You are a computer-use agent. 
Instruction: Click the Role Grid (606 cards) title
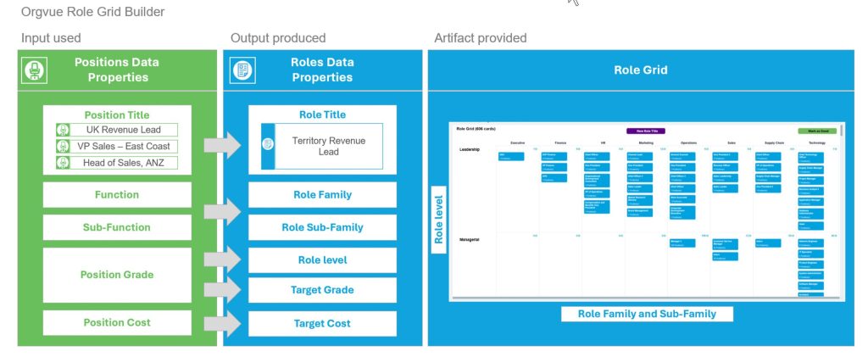coord(476,128)
